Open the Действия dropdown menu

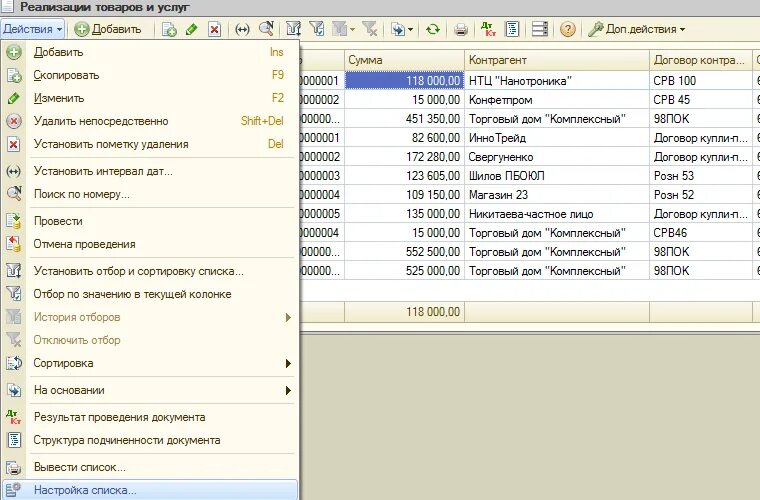click(32, 29)
